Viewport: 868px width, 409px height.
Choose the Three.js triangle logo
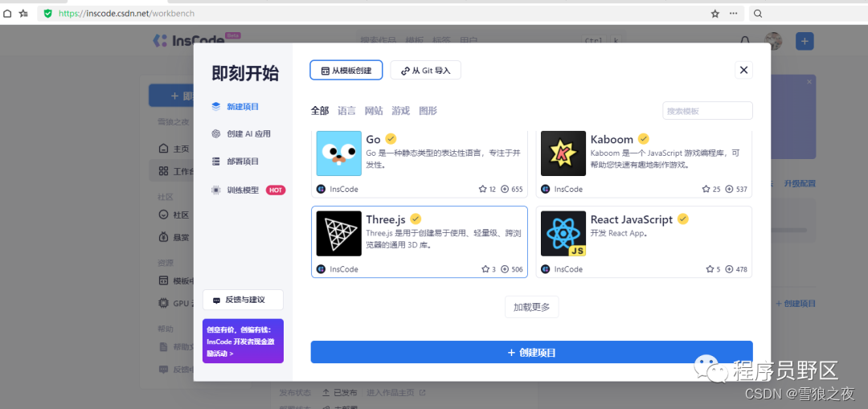click(x=339, y=234)
